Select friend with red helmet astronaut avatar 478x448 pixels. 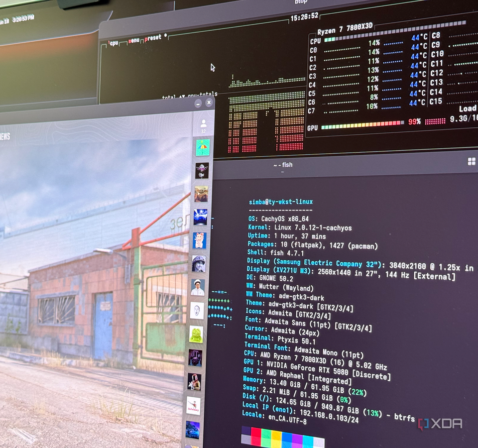(x=194, y=382)
